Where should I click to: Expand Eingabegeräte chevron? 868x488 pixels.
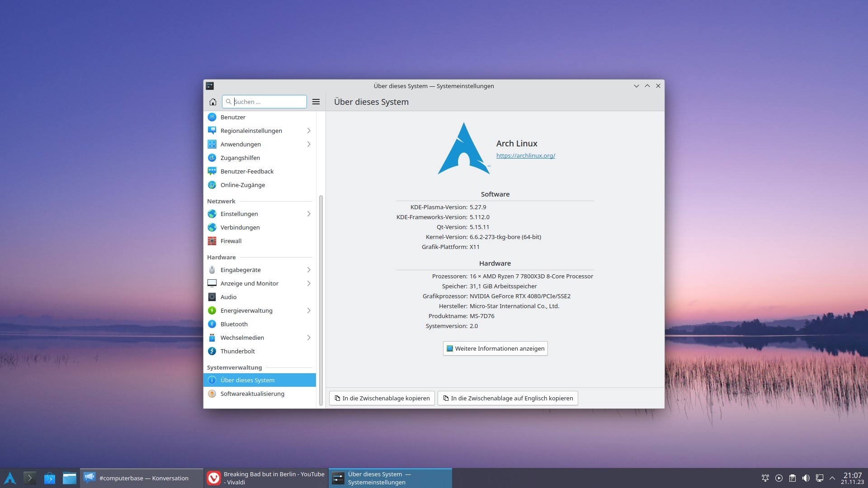coord(309,270)
